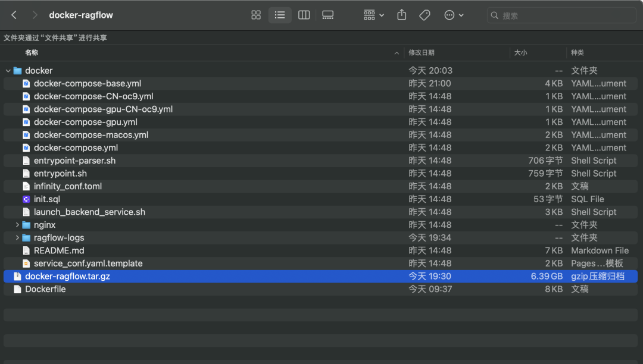Screen dimensions: 643x364
Task: Click the docker-compose-macos.yml file icon
Action: 26,134
